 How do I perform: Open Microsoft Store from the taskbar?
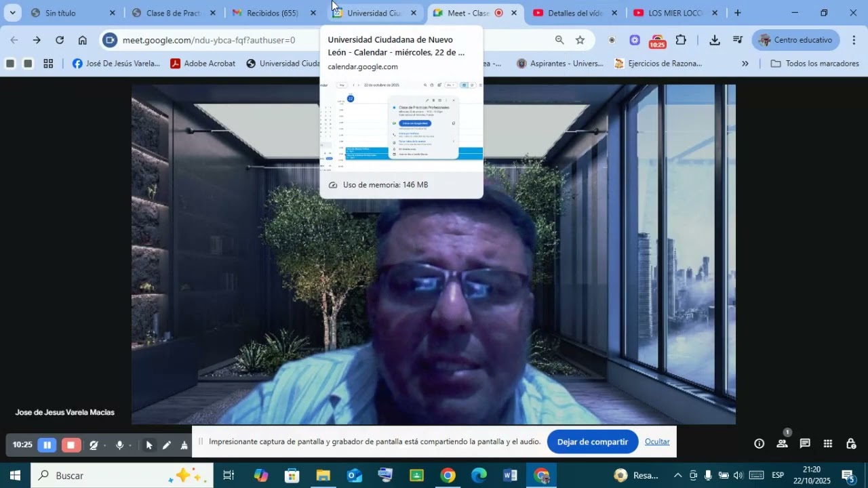[x=292, y=476]
